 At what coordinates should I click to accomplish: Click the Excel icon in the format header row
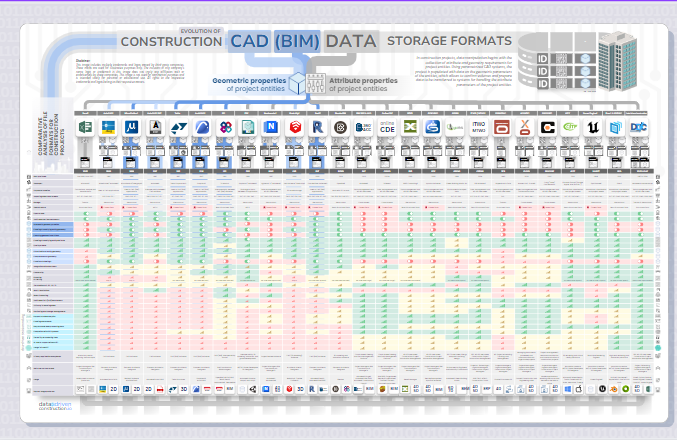tap(85, 127)
